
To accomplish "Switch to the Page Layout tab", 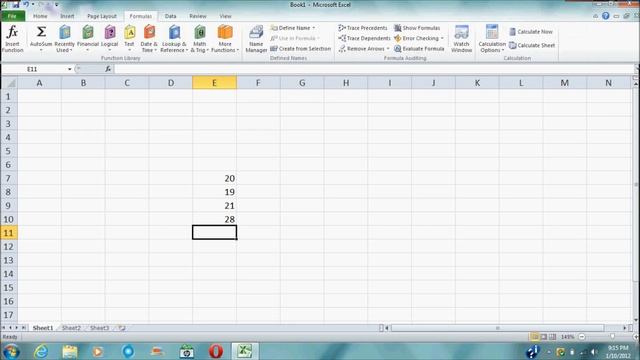I will pyautogui.click(x=102, y=16).
